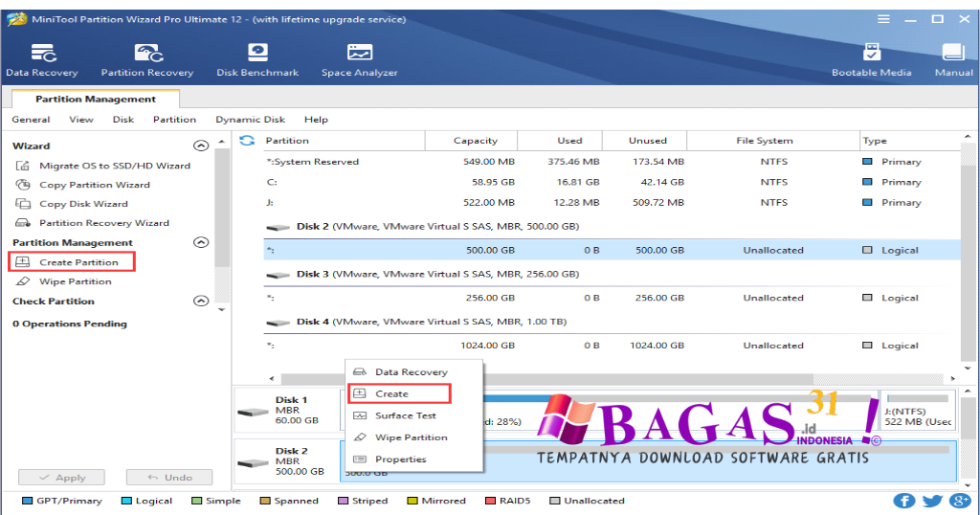Click the Disk 2 drive icon in disk map
Image resolution: width=980 pixels, height=515 pixels.
click(x=253, y=463)
